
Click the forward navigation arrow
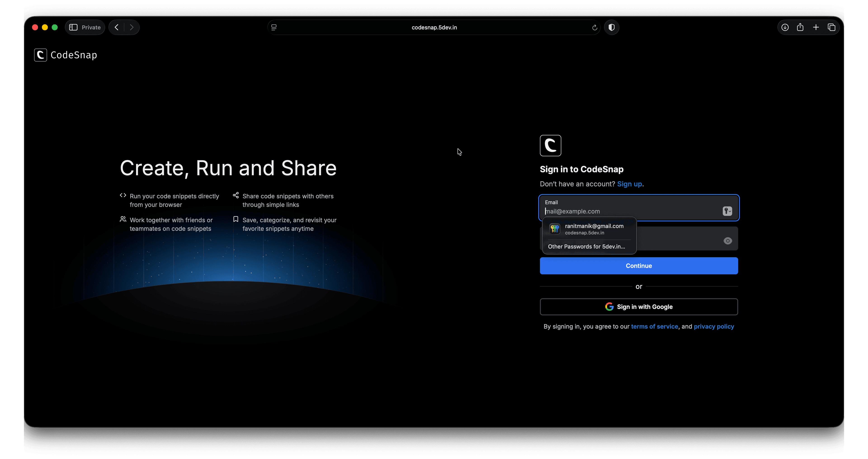tap(132, 27)
